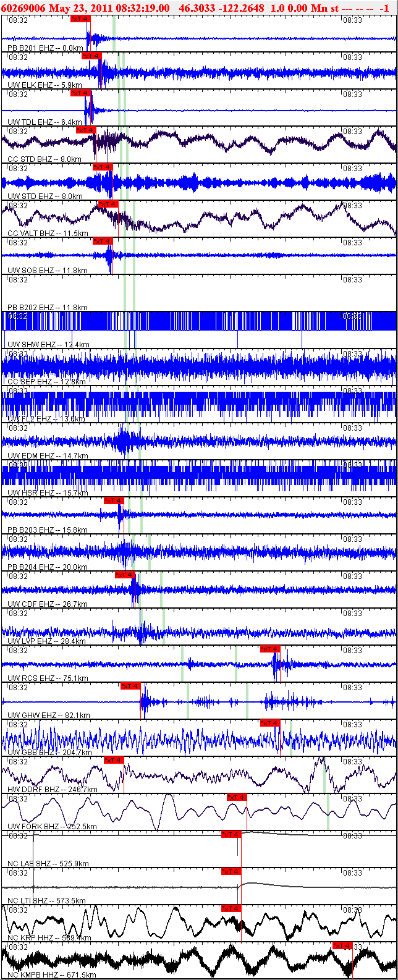Select the red pick flag on NC KMPB trace
Image resolution: width=398 pixels, height=980 pixels.
tap(342, 945)
